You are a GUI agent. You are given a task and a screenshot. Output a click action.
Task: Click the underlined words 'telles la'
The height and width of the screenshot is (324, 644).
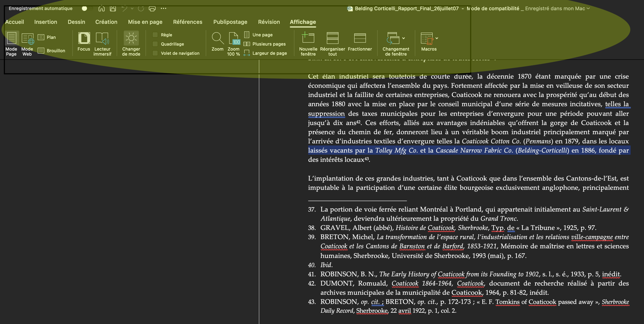tap(617, 104)
